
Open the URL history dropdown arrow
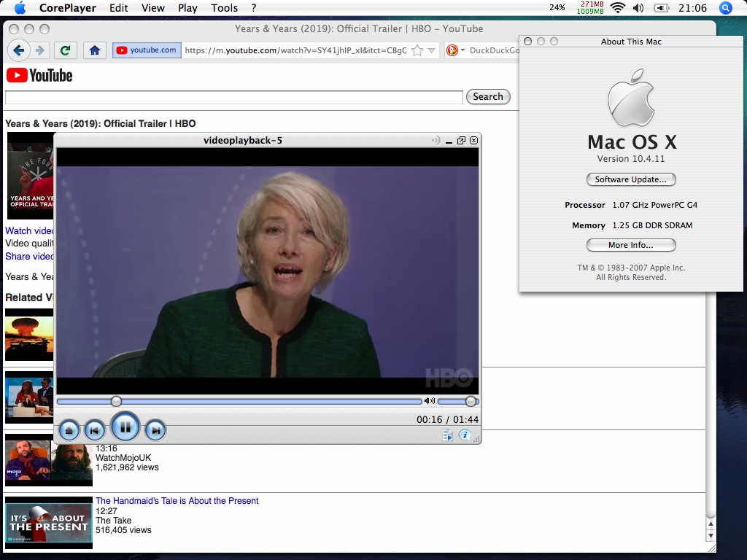click(432, 50)
